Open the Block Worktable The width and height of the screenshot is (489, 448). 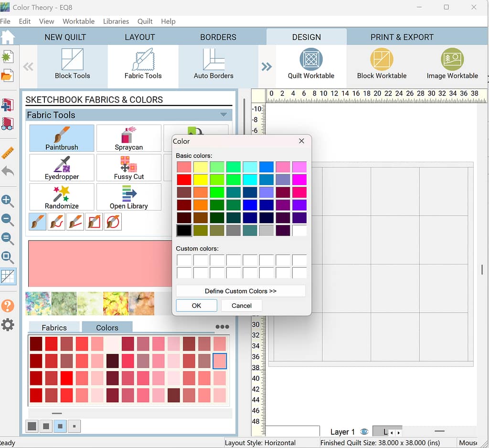tap(382, 64)
